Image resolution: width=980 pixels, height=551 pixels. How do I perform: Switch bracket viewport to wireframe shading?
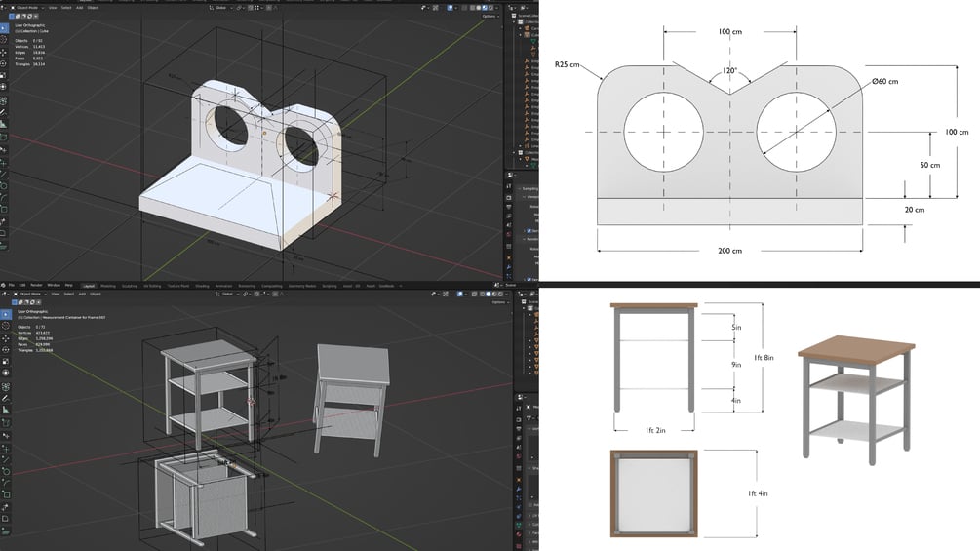[x=473, y=8]
